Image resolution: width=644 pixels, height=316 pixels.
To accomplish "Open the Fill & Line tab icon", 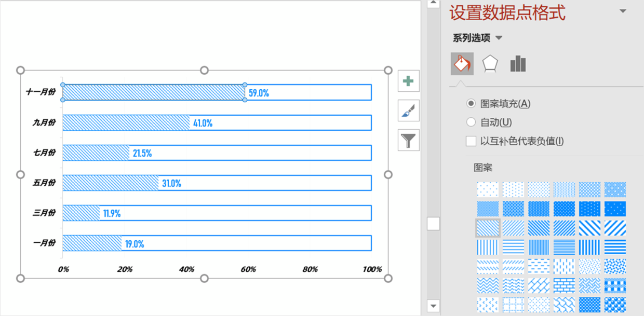I will [462, 64].
